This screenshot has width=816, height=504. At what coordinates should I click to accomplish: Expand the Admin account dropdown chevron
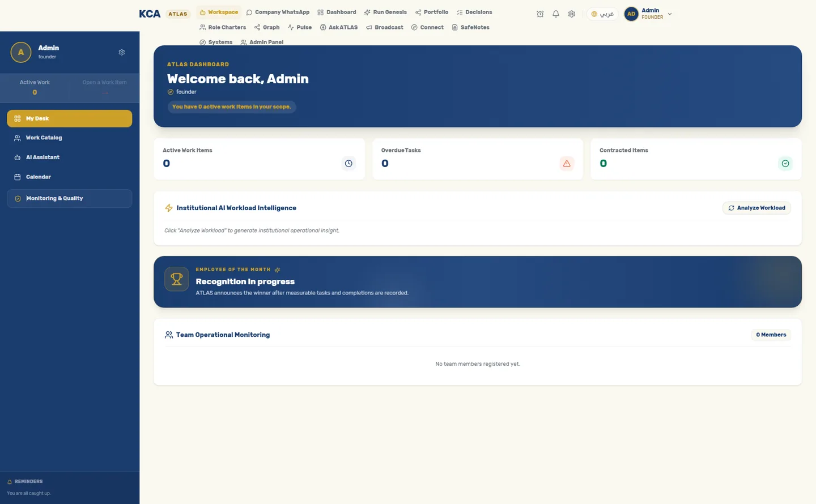[670, 14]
